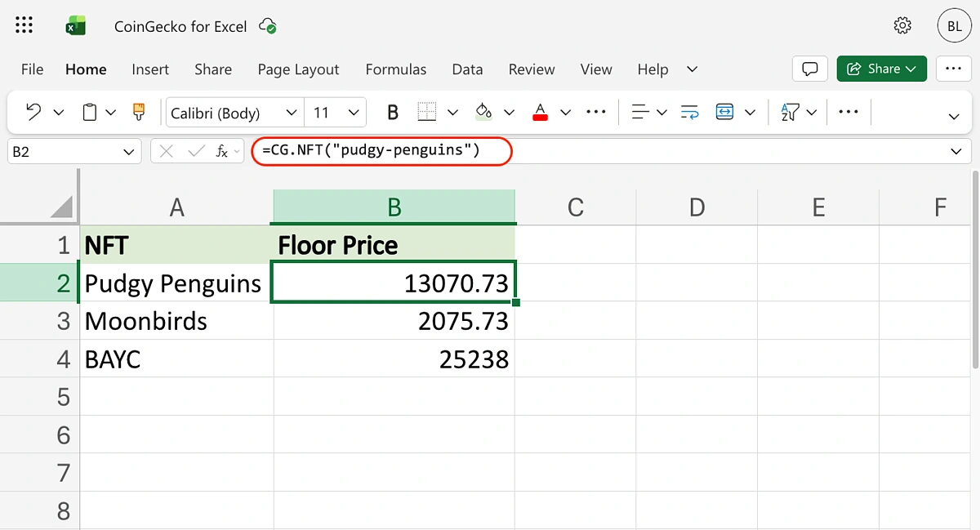Open more font options ellipsis
The width and height of the screenshot is (980, 530).
pyautogui.click(x=596, y=112)
